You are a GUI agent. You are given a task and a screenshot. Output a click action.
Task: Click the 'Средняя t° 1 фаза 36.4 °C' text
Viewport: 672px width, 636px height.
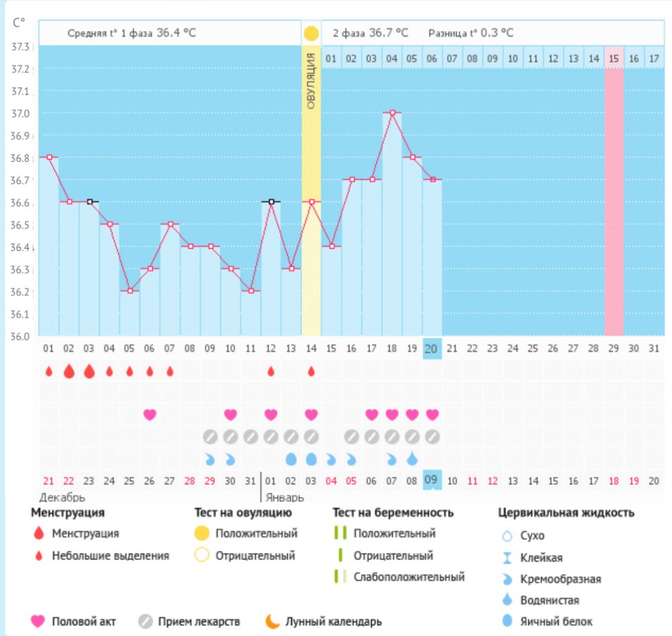pos(132,33)
